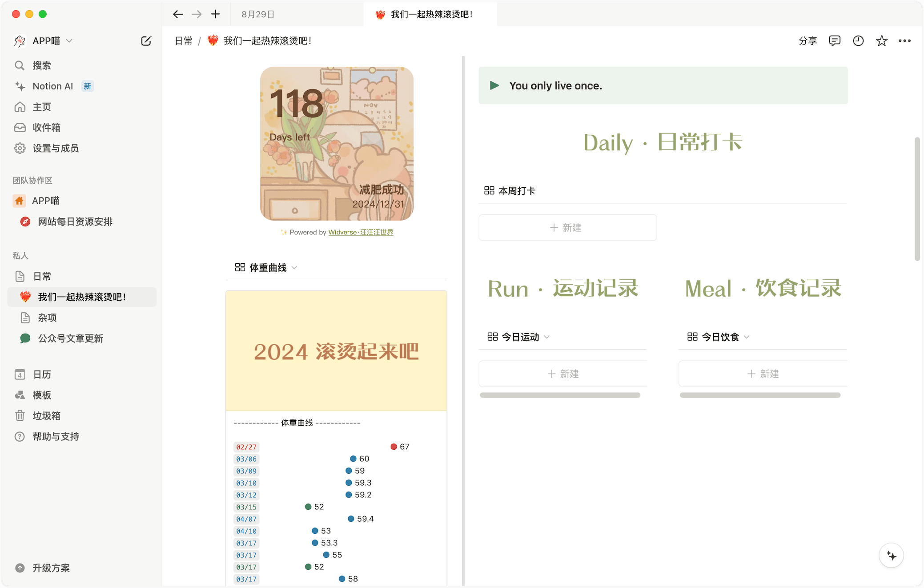Select the 我们一起热辣滚烫吧! tab

pos(430,14)
